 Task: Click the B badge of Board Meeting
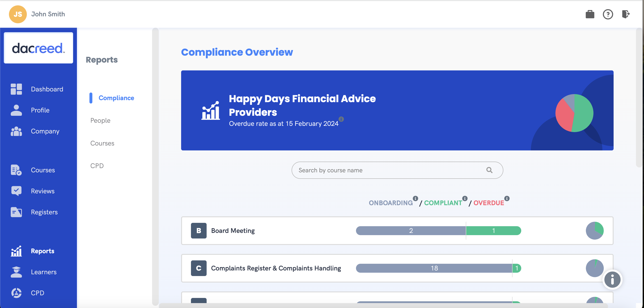tap(199, 231)
